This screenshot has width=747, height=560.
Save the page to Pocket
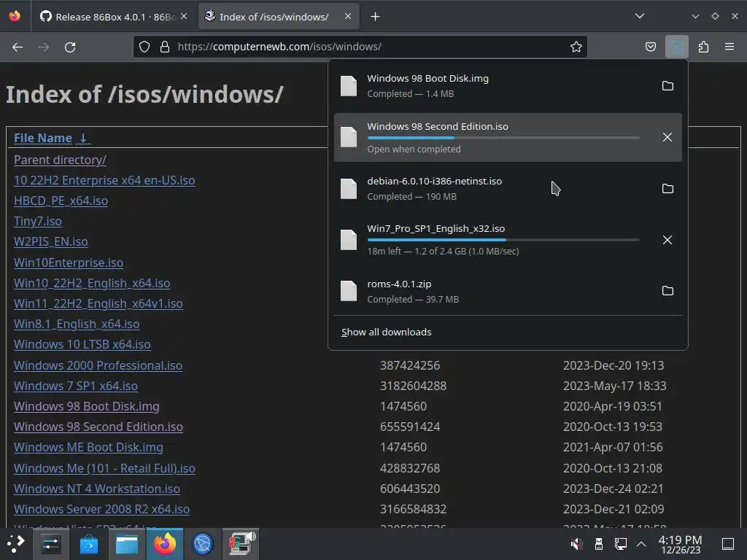(650, 47)
